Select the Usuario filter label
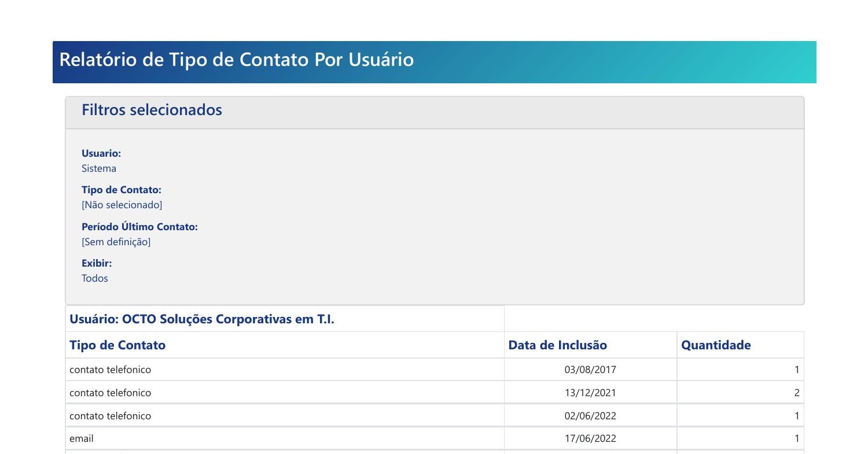Image resolution: width=868 pixels, height=454 pixels. [x=101, y=153]
